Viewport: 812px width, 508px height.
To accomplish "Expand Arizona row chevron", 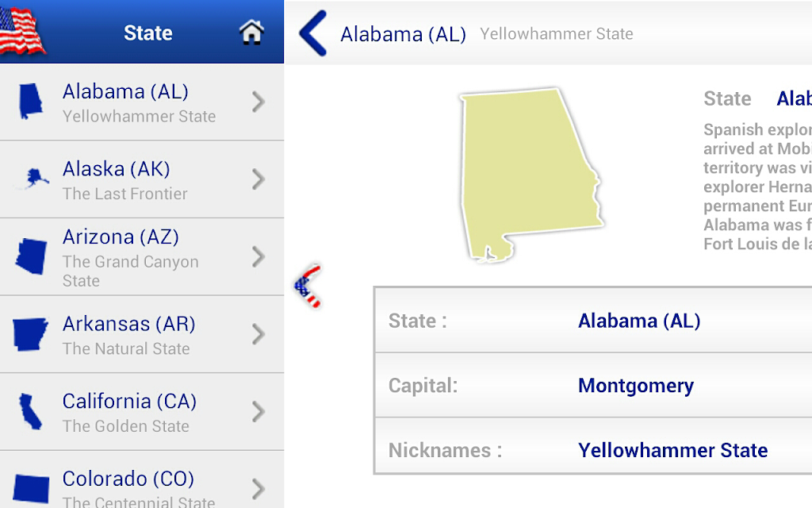I will click(259, 256).
